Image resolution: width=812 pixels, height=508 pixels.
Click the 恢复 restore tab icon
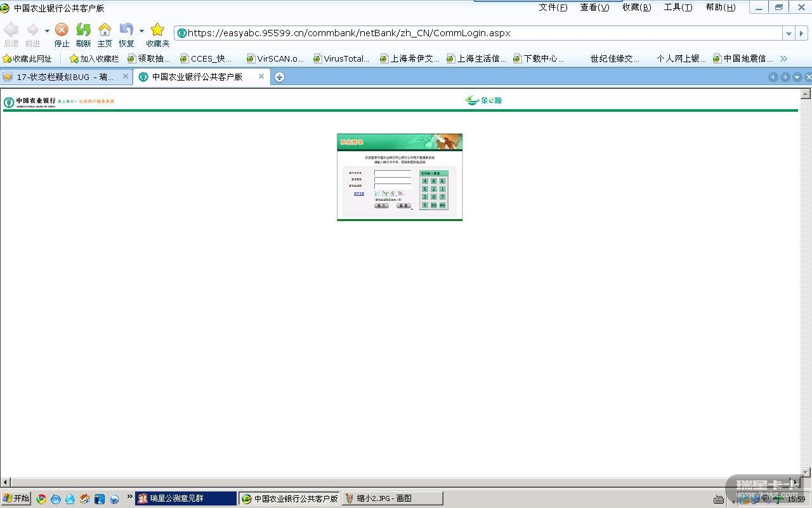126,30
